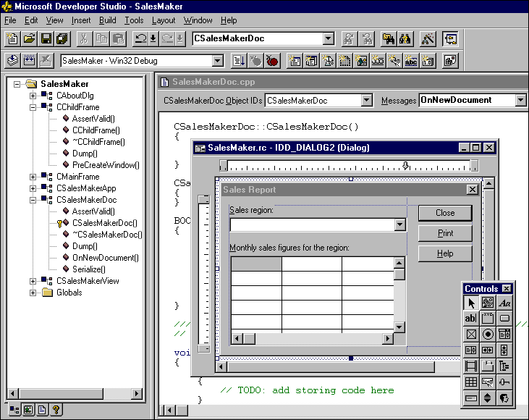Click the New text file toolbar icon
Viewport: 529px width, 420px height.
[12, 39]
